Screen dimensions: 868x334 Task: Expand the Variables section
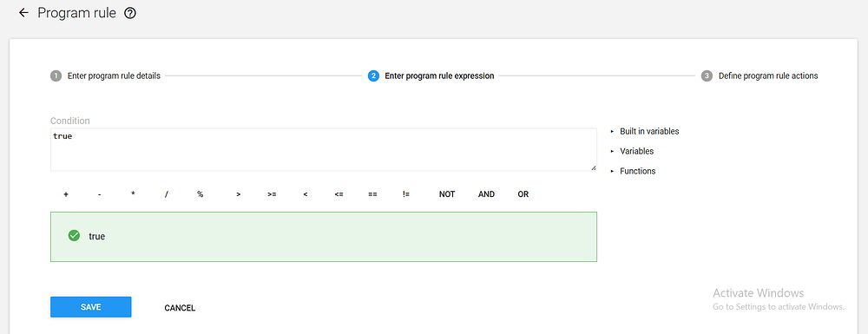[x=632, y=151]
